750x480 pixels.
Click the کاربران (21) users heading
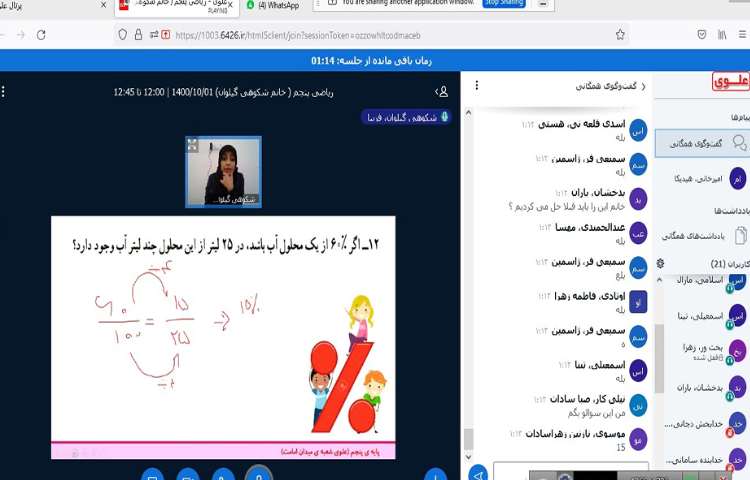[730, 264]
